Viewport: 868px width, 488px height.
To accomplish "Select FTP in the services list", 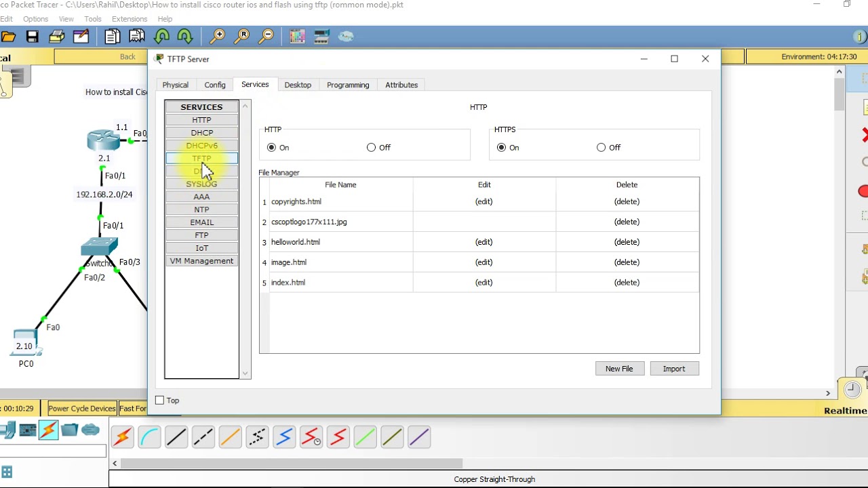I will click(202, 235).
